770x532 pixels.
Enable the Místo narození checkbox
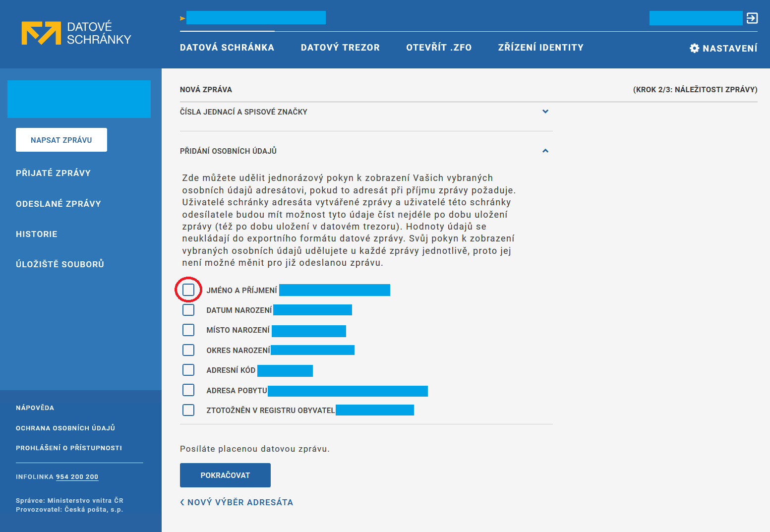[188, 330]
